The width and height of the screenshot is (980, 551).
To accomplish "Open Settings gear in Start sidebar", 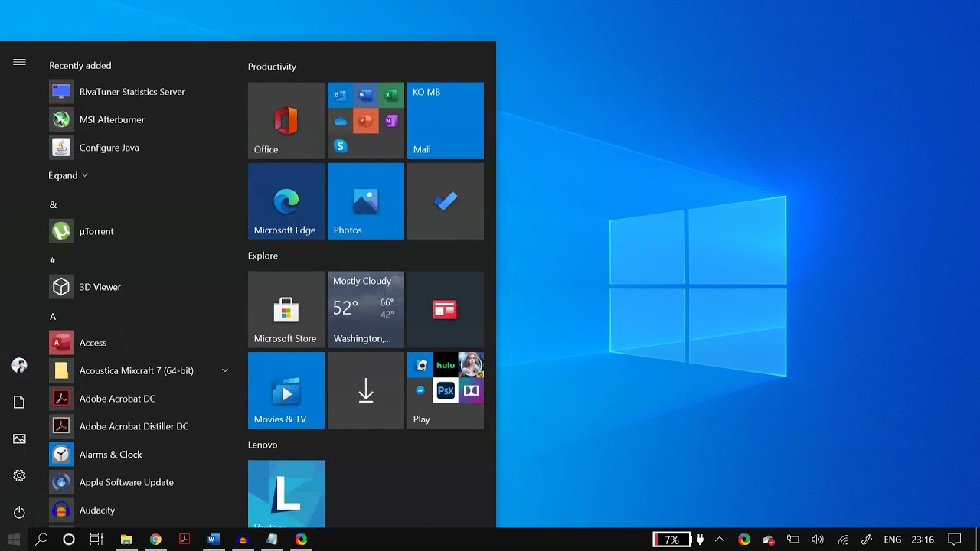I will click(x=19, y=476).
